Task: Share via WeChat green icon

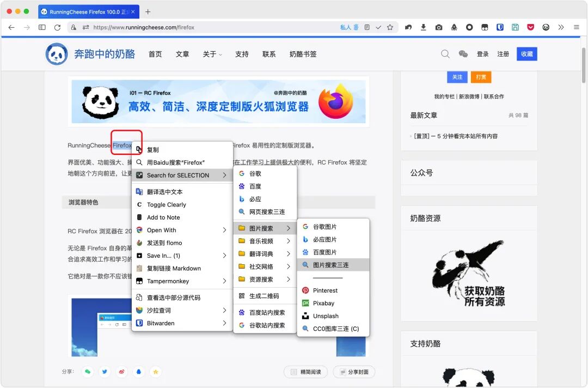Action: 88,372
